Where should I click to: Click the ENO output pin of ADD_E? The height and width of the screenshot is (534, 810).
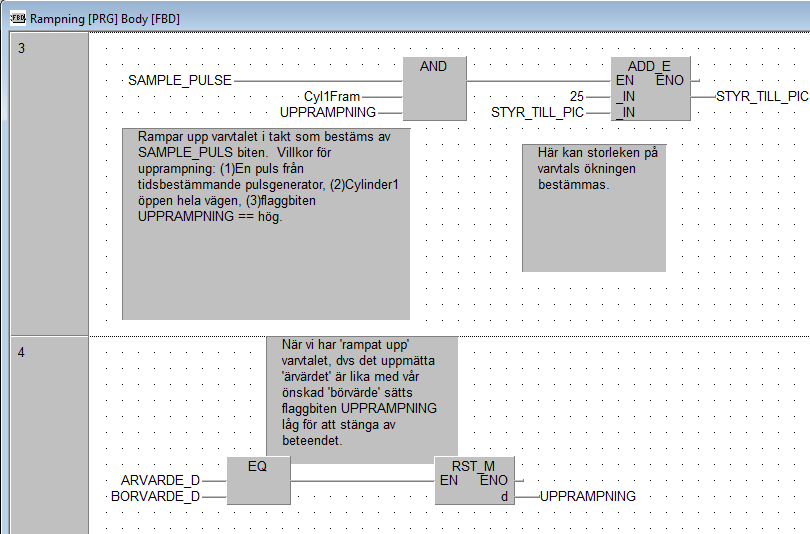672,80
